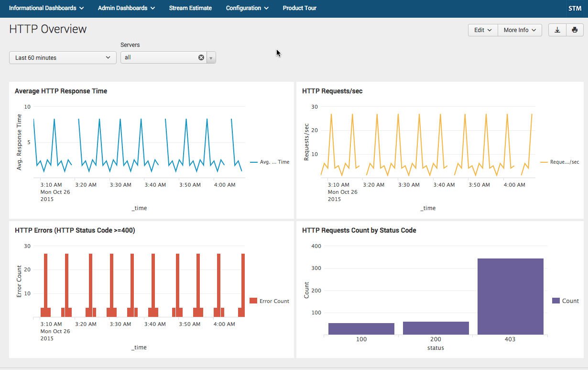The image size is (588, 370).
Task: Click the purple Count legend swatch
Action: pos(555,301)
